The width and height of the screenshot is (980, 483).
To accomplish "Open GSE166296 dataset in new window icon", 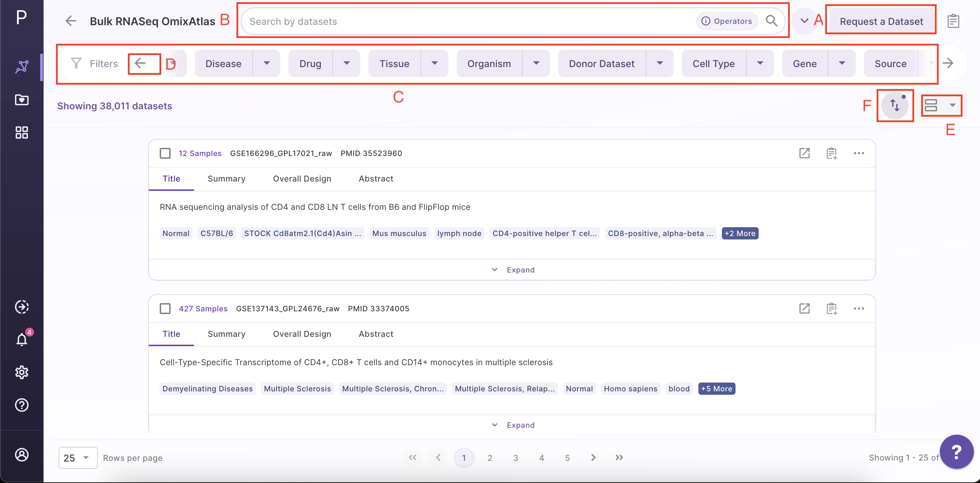I will click(804, 153).
